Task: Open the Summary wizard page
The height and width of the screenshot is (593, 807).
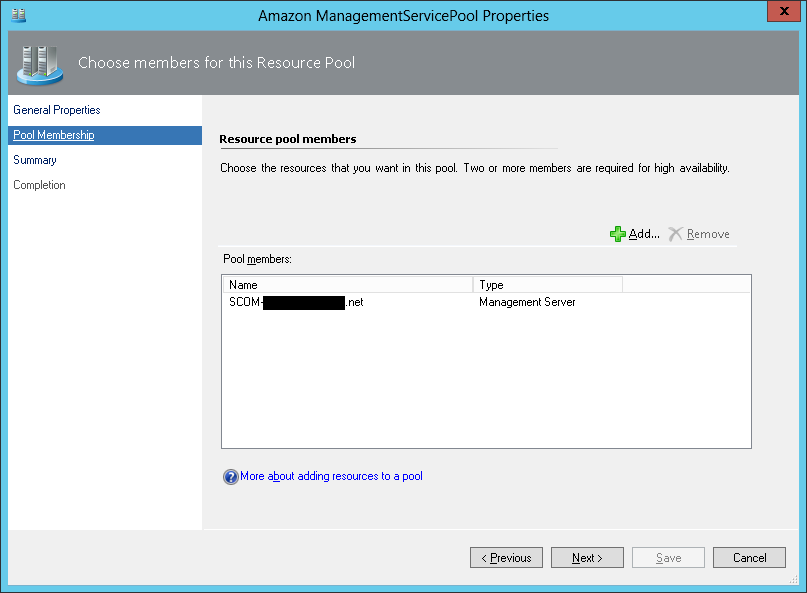Action: coord(34,159)
